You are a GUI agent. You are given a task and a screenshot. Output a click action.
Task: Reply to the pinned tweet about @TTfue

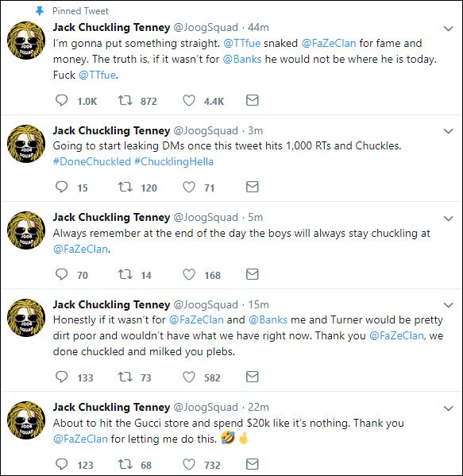click(62, 100)
